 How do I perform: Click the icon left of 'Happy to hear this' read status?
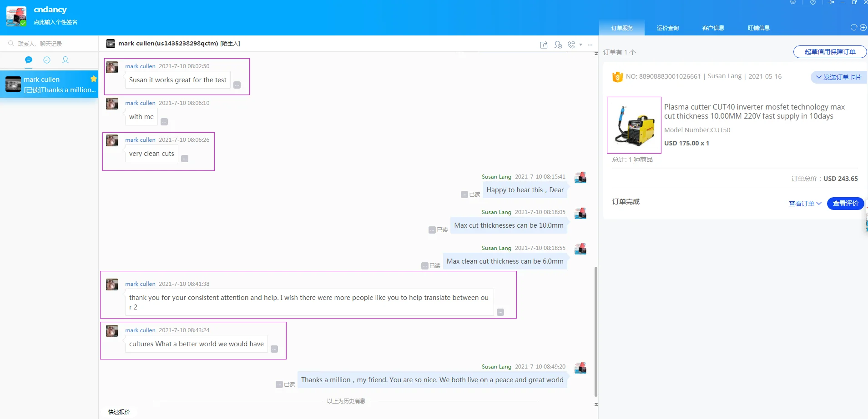[464, 195]
